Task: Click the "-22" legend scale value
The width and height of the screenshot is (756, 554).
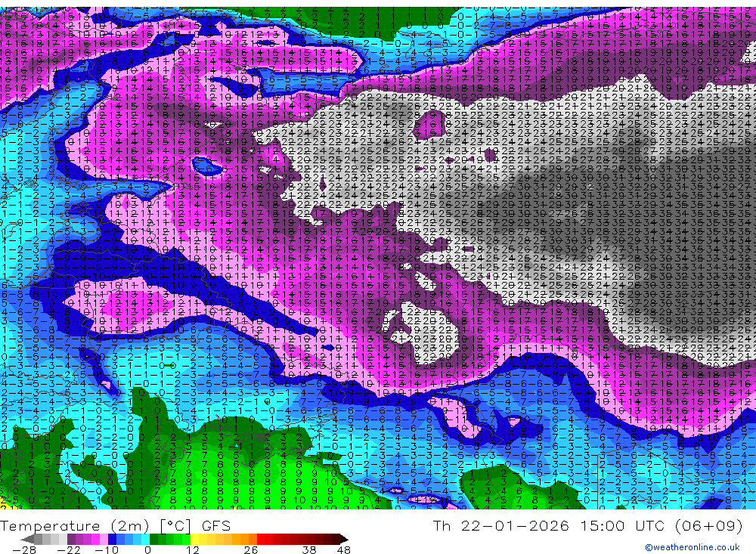Action: (x=69, y=549)
